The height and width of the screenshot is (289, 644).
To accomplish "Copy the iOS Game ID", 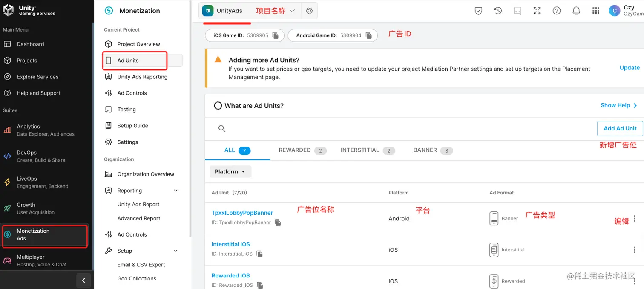I will point(276,35).
